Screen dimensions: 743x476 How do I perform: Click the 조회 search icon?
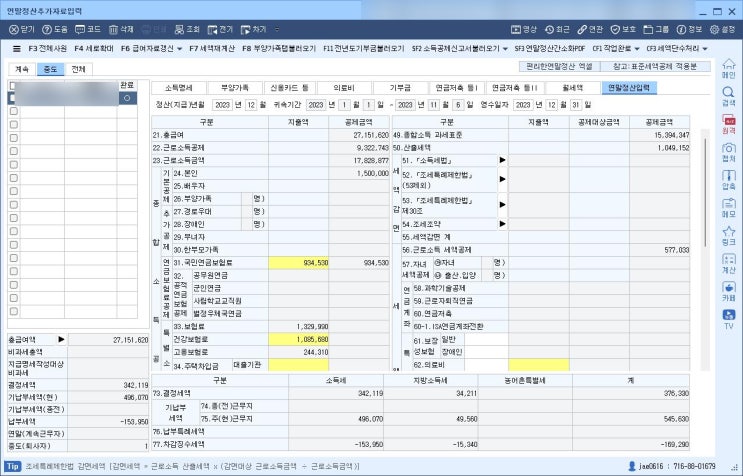pos(187,29)
